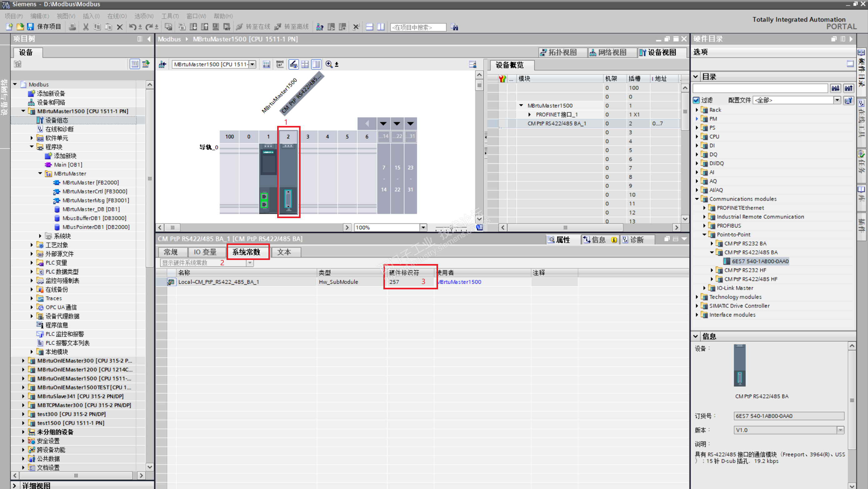Click the undo arrow icon
The height and width of the screenshot is (489, 868).
coord(132,27)
